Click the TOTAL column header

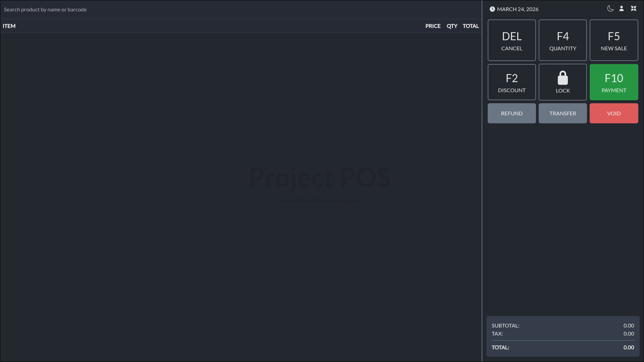pos(471,26)
